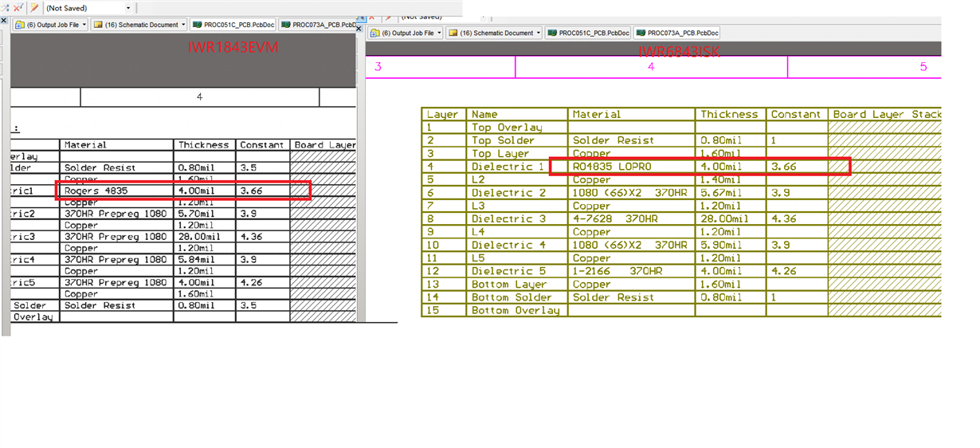Image resolution: width=980 pixels, height=448 pixels.
Task: Click the 'Bottom Overlay' name cell in right table
Action: [x=517, y=310]
